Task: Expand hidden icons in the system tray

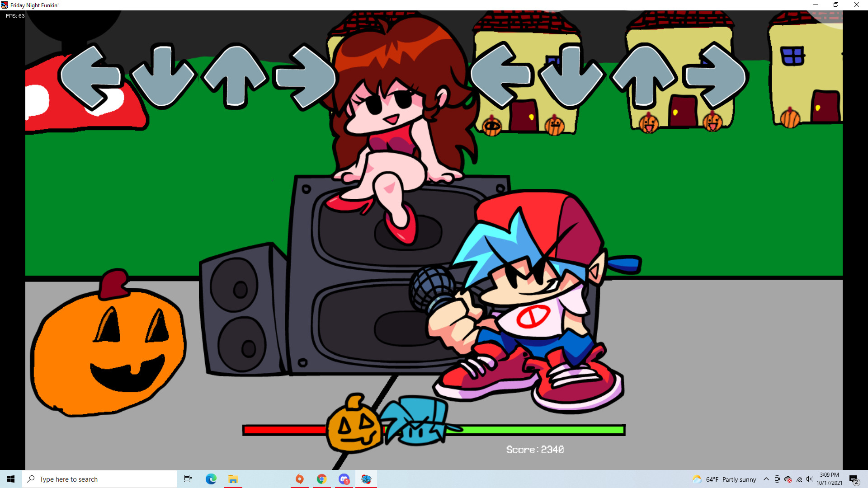Action: click(x=766, y=479)
